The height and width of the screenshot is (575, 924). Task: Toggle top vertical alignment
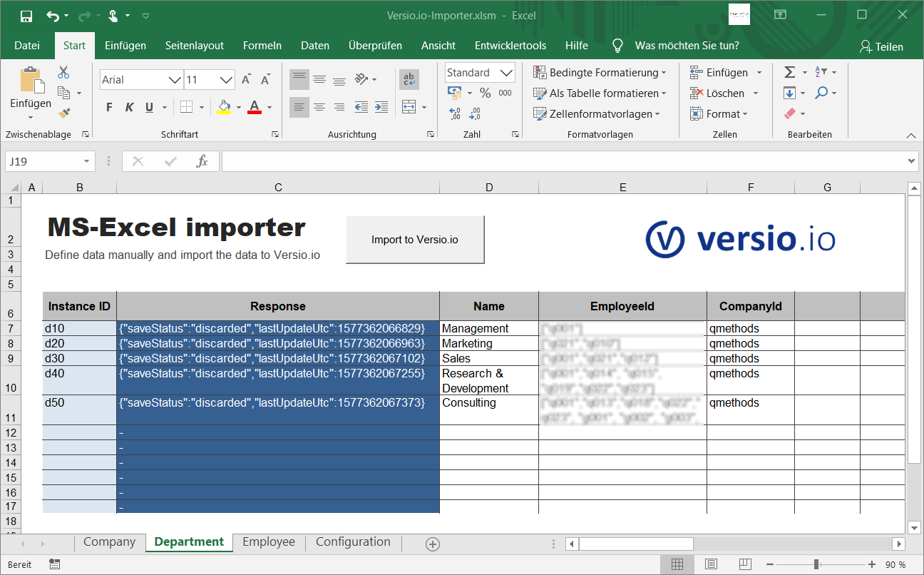tap(299, 79)
